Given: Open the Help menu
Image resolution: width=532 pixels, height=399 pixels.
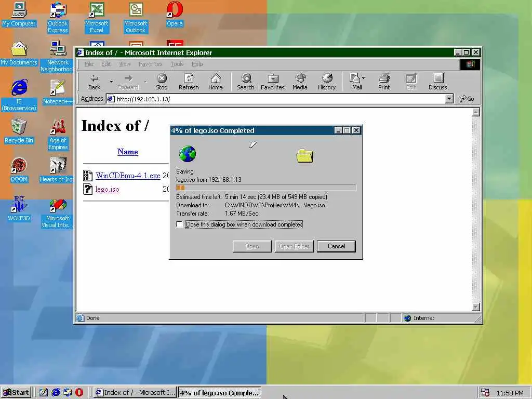Looking at the screenshot, I should click(197, 64).
